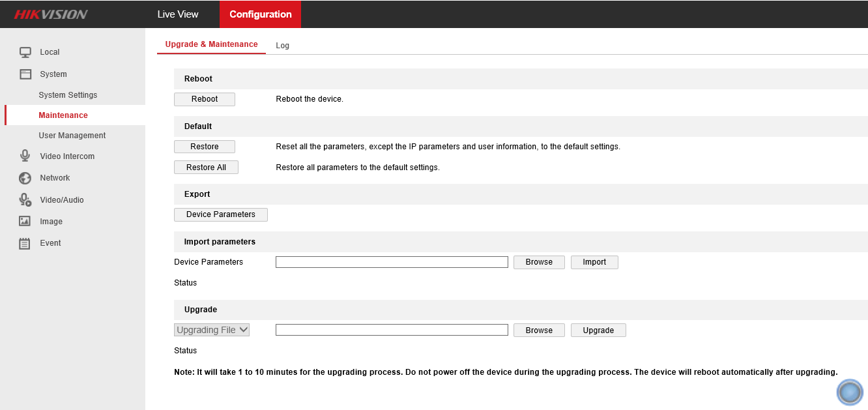Export Device Parameters

click(220, 214)
